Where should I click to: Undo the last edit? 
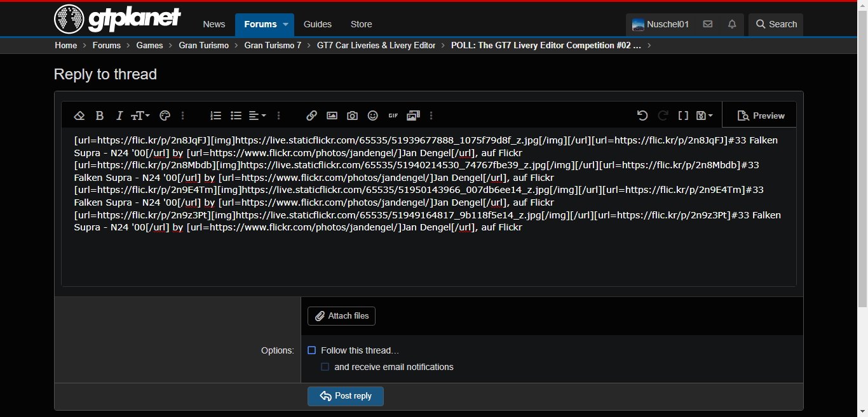(x=642, y=116)
